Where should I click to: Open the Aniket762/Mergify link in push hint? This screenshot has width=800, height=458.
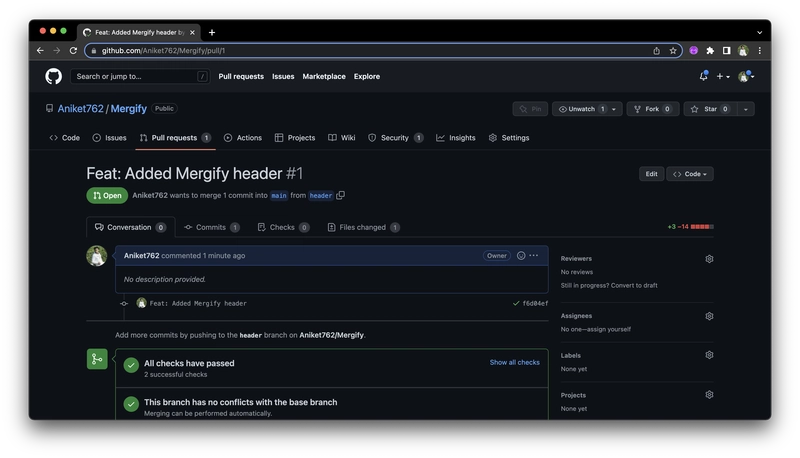point(331,335)
